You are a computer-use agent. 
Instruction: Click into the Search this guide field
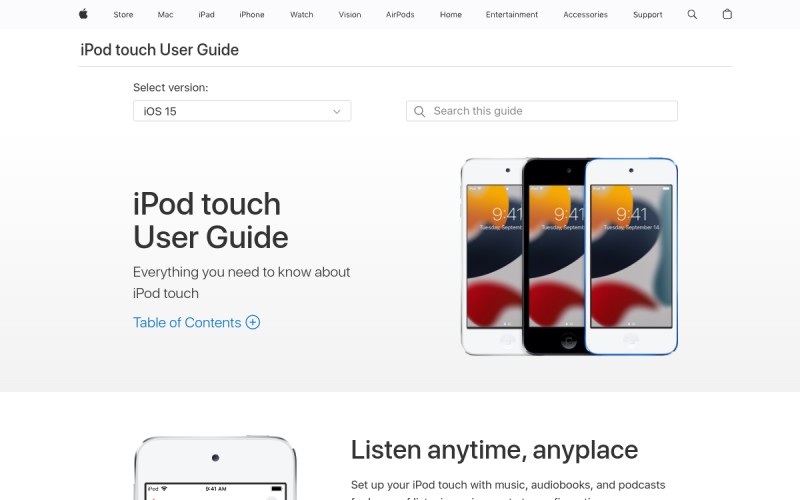(x=542, y=111)
